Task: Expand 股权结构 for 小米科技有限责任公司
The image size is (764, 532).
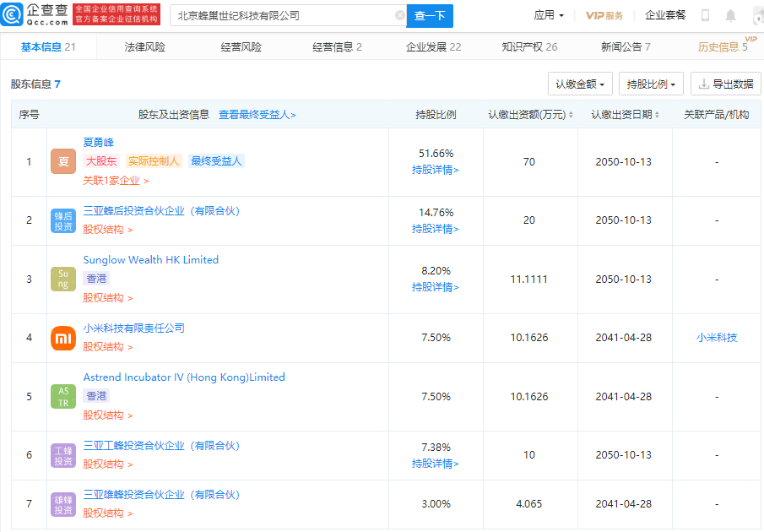Action: pyautogui.click(x=108, y=347)
